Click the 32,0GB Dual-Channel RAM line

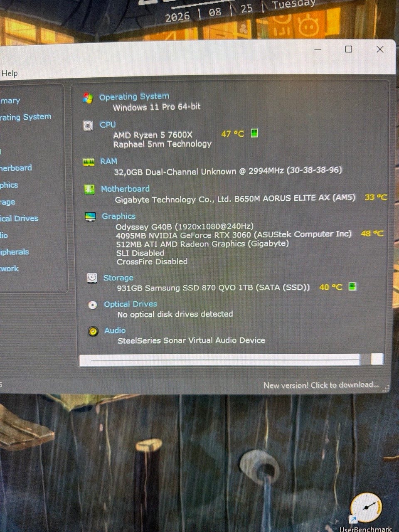tap(228, 171)
